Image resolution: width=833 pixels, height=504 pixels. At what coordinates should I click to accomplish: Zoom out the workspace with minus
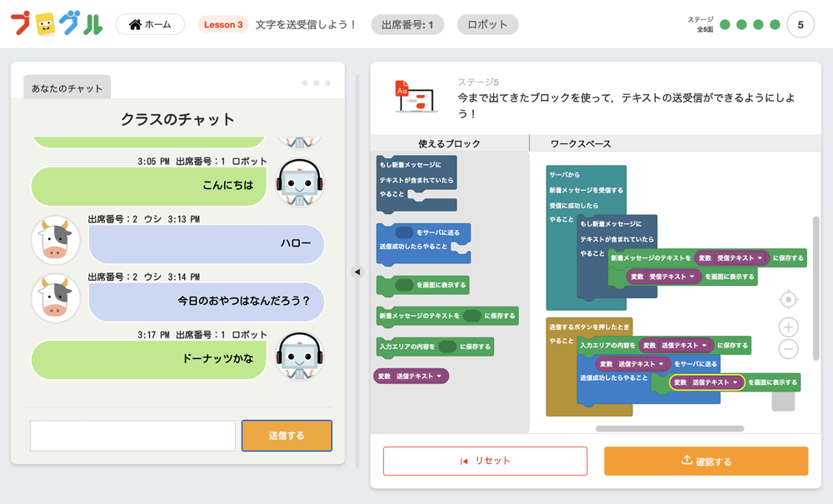pos(788,349)
